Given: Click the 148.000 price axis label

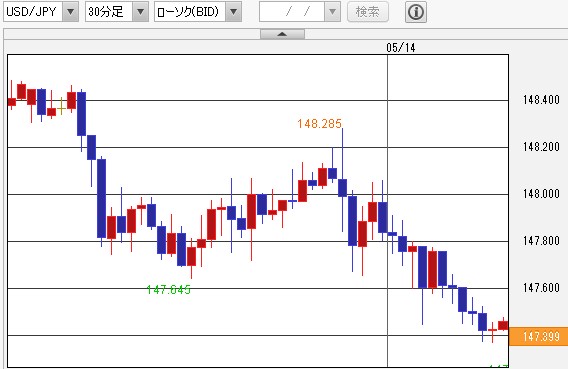Looking at the screenshot, I should tap(541, 194).
